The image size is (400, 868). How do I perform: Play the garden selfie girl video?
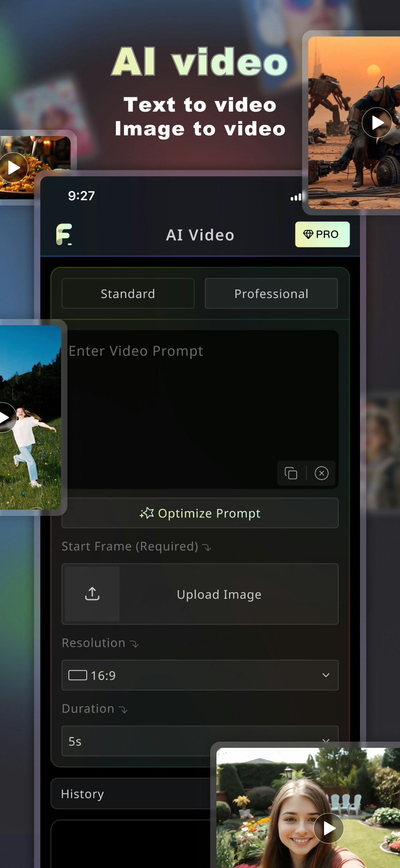pyautogui.click(x=328, y=828)
